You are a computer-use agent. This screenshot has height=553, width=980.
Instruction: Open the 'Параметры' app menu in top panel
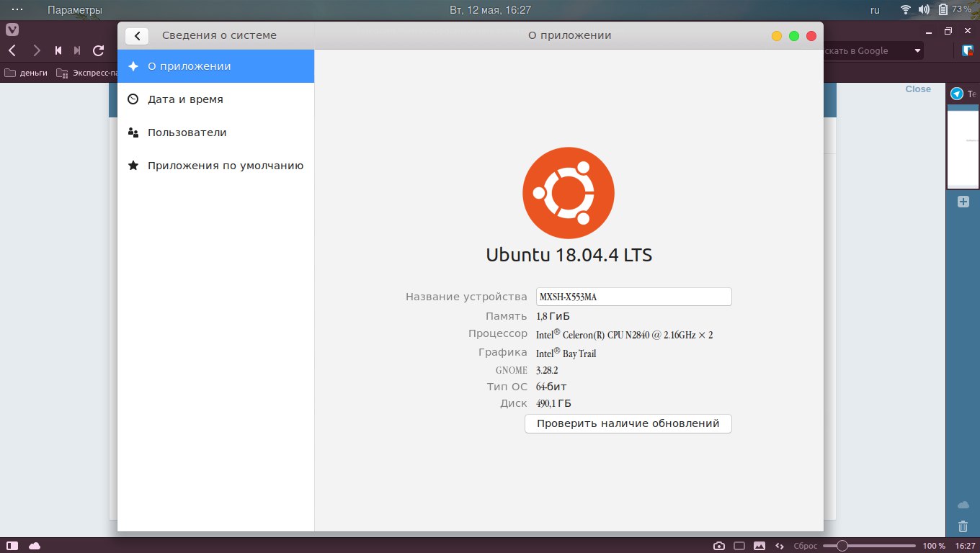point(75,10)
